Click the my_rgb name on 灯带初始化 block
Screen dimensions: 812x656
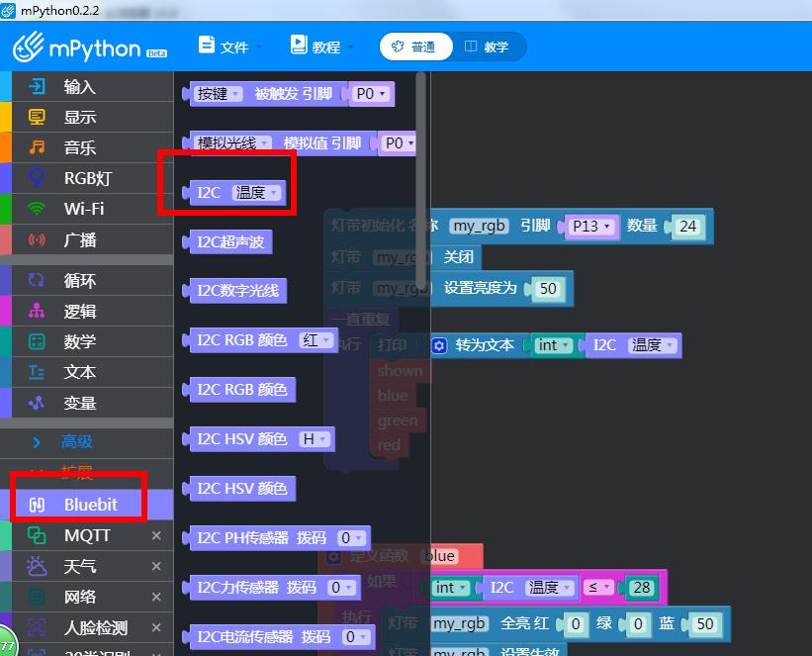[x=479, y=226]
